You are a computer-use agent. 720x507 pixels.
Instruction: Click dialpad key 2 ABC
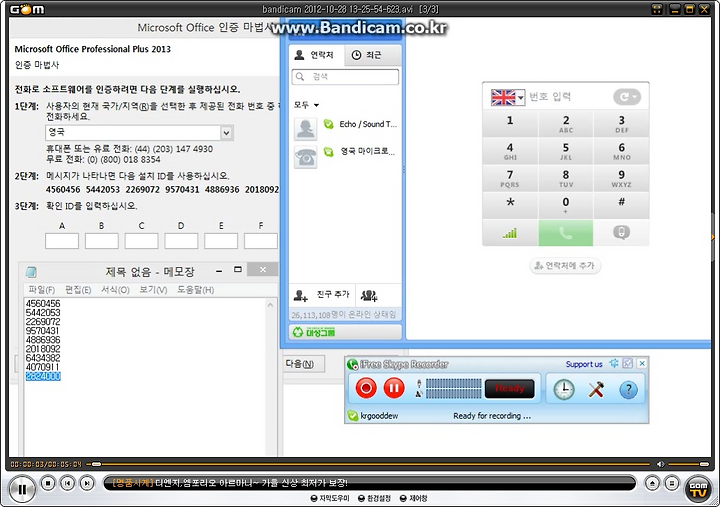[566, 123]
